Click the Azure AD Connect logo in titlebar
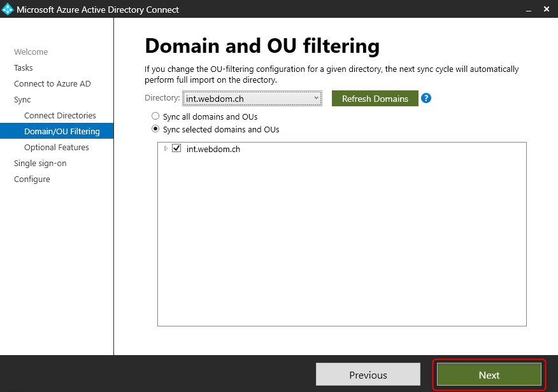558x392 pixels. pyautogui.click(x=9, y=9)
